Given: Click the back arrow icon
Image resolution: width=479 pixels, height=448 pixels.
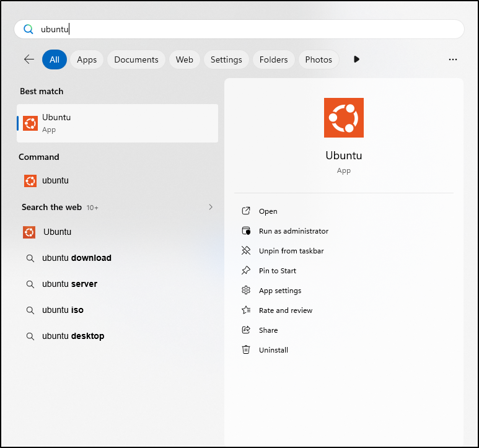Looking at the screenshot, I should (29, 59).
